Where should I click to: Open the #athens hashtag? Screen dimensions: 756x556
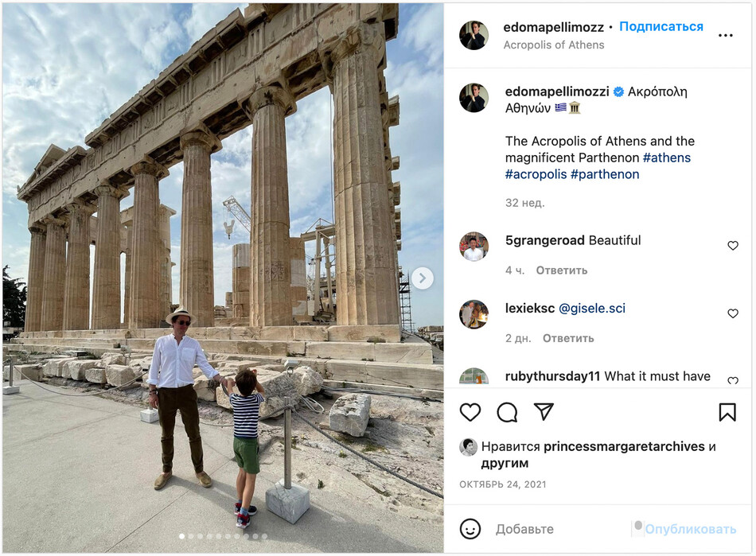pyautogui.click(x=667, y=157)
